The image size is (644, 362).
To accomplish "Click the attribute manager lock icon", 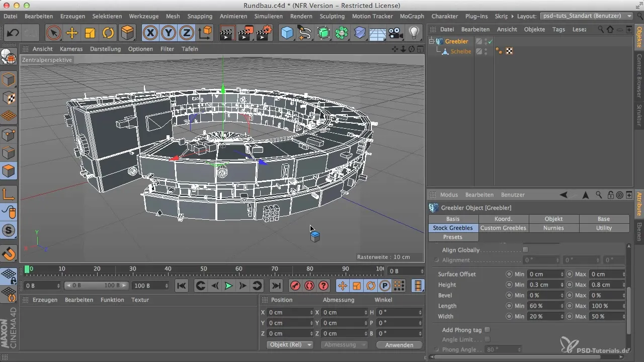I will 610,195.
